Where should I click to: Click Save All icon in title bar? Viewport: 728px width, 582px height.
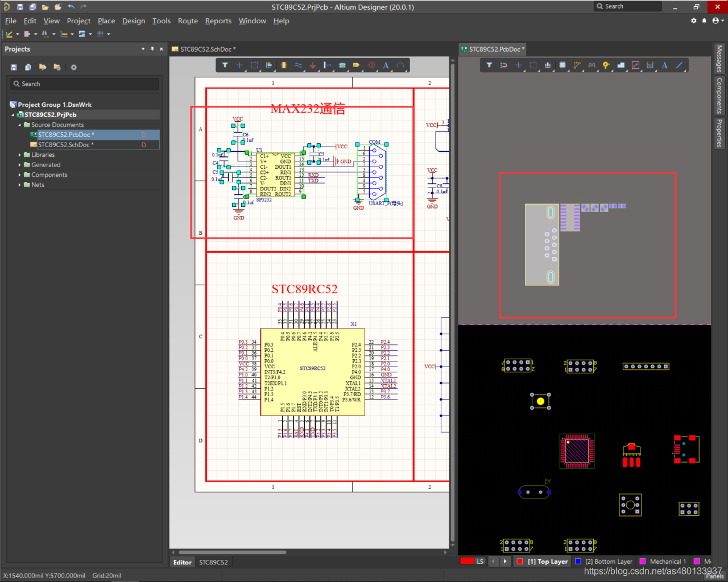coord(32,7)
